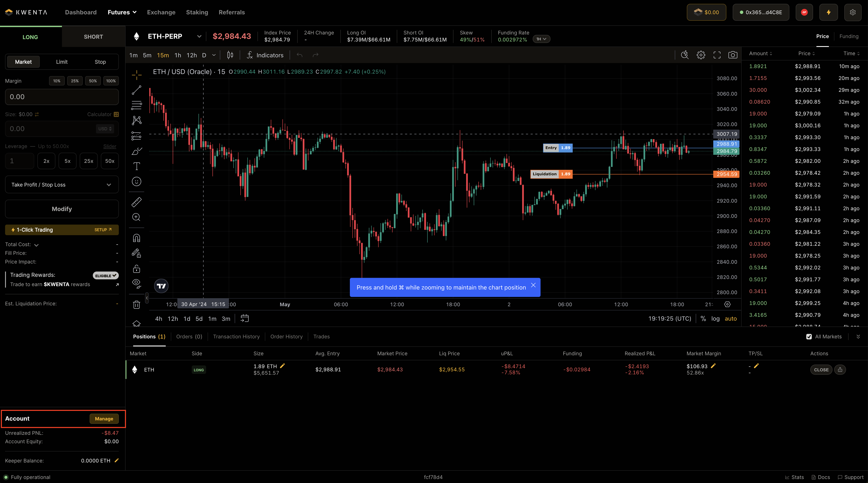Open the Order History tab

click(286, 337)
